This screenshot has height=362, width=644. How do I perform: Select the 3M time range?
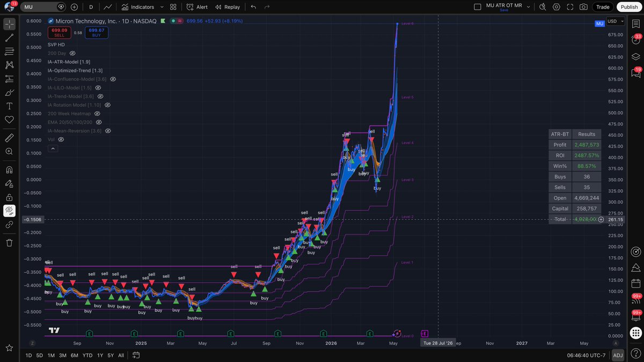click(63, 355)
